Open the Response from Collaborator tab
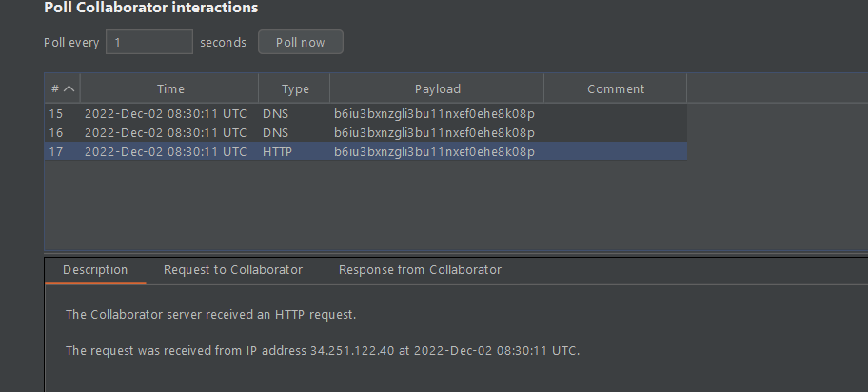868x392 pixels. 420,269
